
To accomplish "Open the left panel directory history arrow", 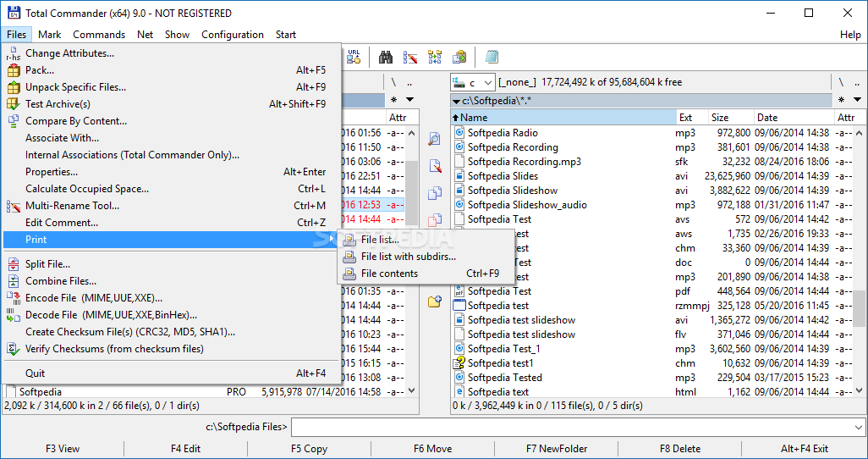I will (x=409, y=100).
